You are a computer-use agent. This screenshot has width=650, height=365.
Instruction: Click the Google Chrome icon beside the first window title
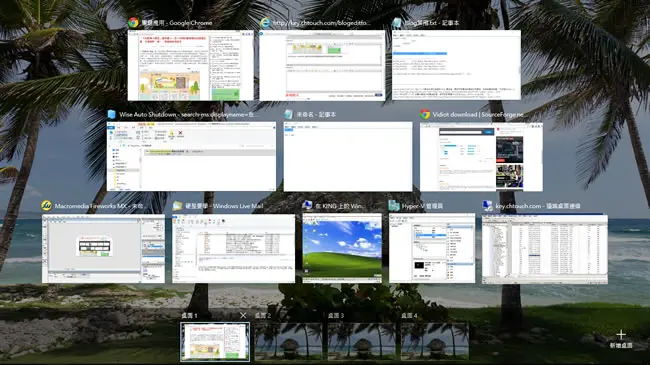tap(133, 22)
